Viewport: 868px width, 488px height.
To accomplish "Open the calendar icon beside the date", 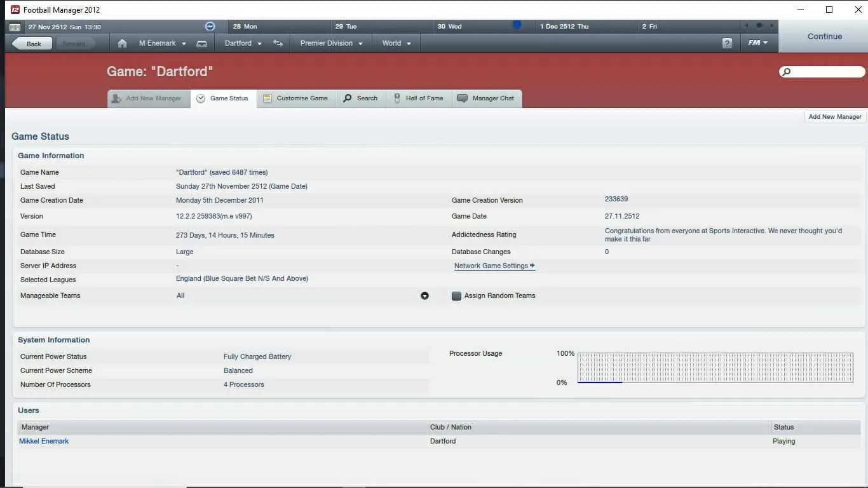I will click(15, 27).
